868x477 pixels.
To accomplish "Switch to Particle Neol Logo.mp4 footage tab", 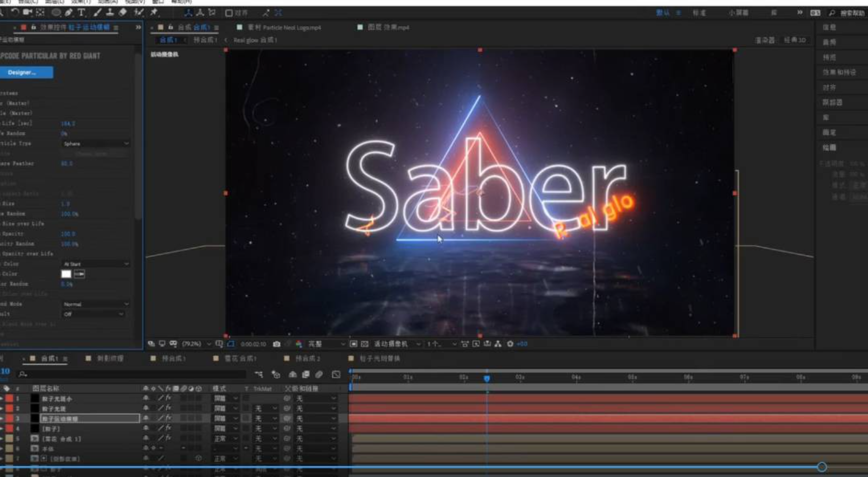I will click(284, 27).
